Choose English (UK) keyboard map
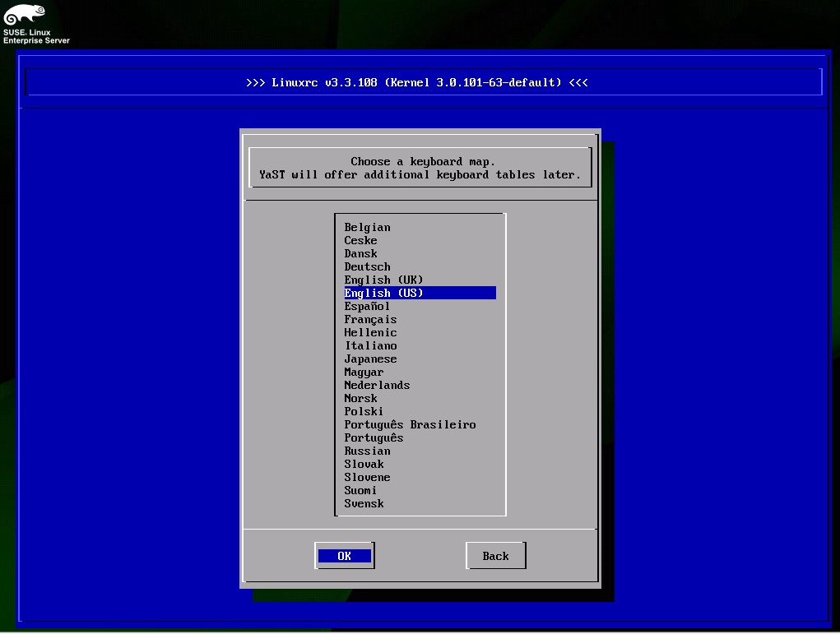840x634 pixels. 383,280
